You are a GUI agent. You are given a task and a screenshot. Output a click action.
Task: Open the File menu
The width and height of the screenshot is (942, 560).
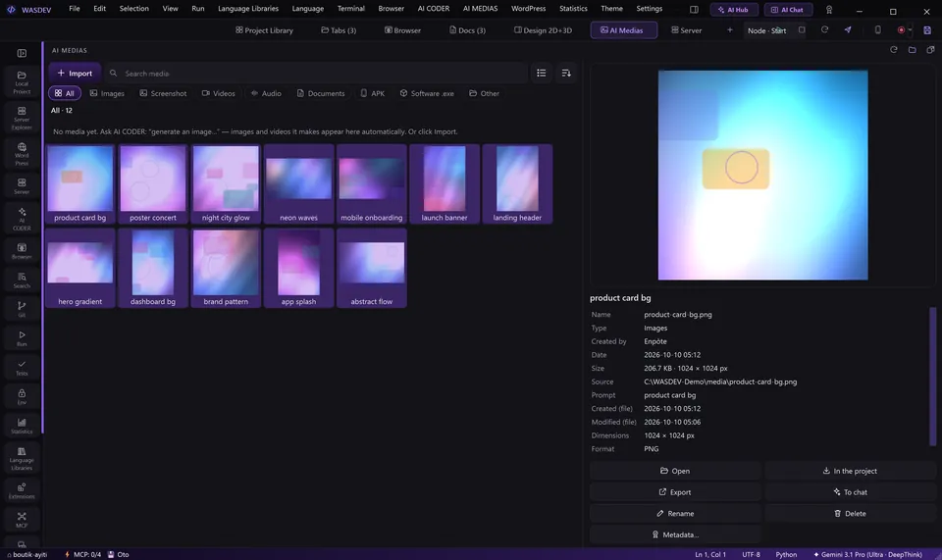[x=75, y=9]
